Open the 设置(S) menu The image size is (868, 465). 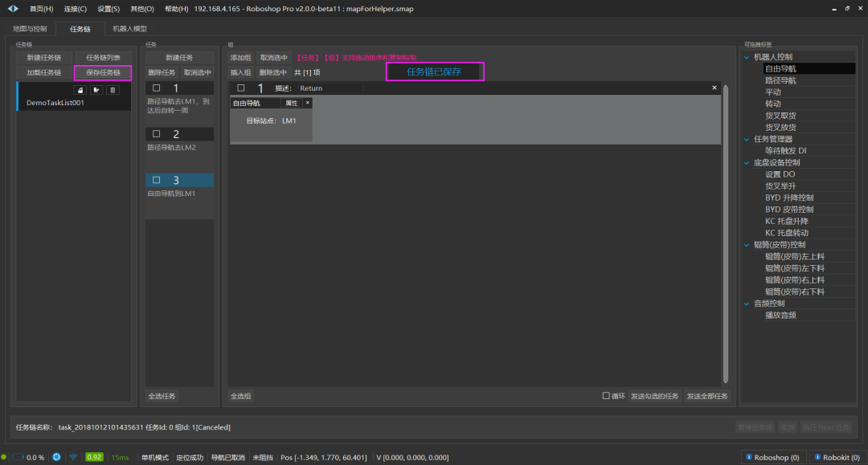pos(108,9)
